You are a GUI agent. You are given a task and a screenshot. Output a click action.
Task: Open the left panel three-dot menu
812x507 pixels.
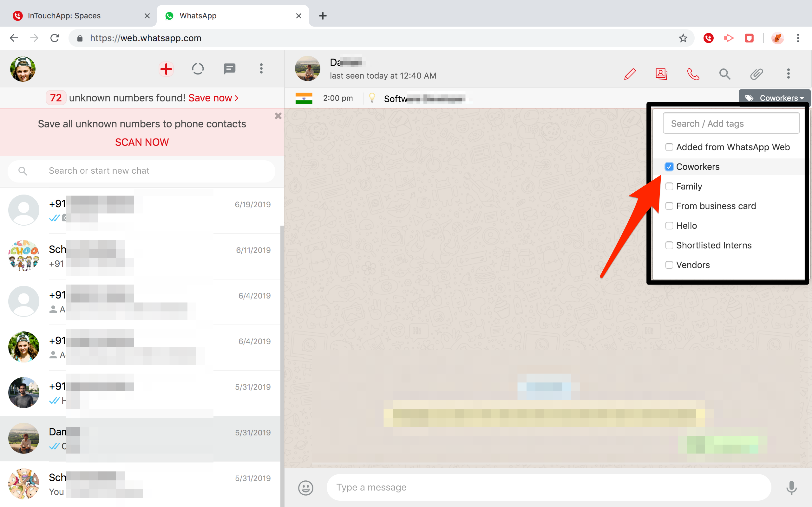tap(261, 69)
